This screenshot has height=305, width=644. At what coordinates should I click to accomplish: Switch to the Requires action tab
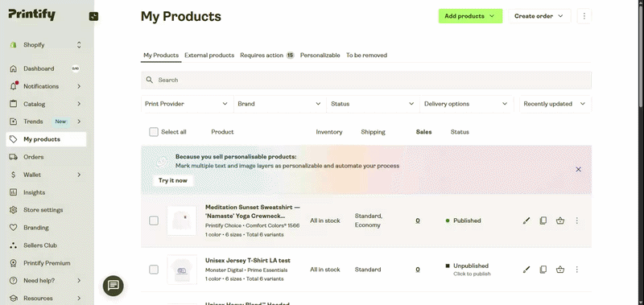coord(267,55)
